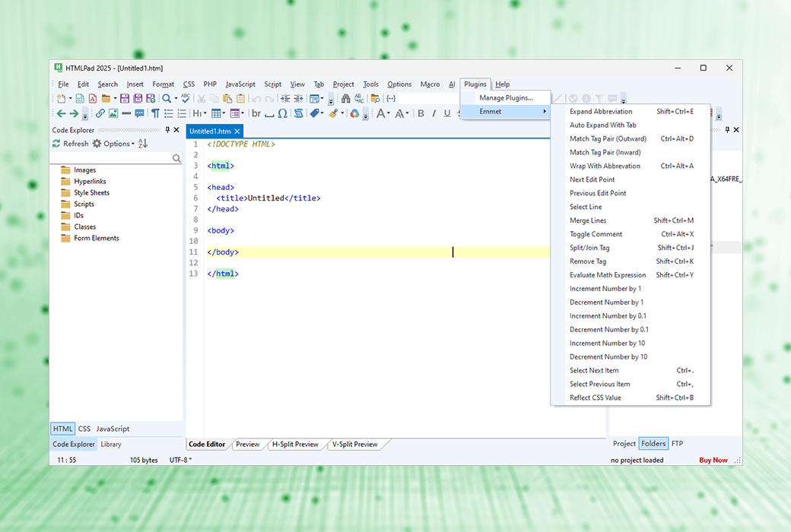
Task: Click the Buy Now link
Action: coord(713,460)
